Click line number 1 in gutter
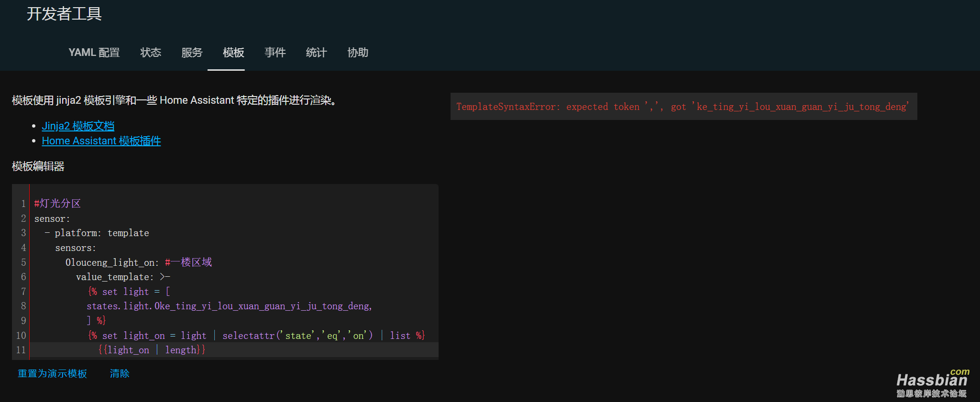The height and width of the screenshot is (402, 980). [23, 204]
